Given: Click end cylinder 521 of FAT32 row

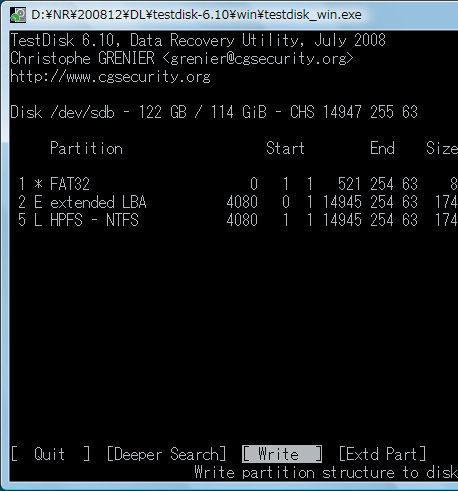Looking at the screenshot, I should pyautogui.click(x=349, y=184).
